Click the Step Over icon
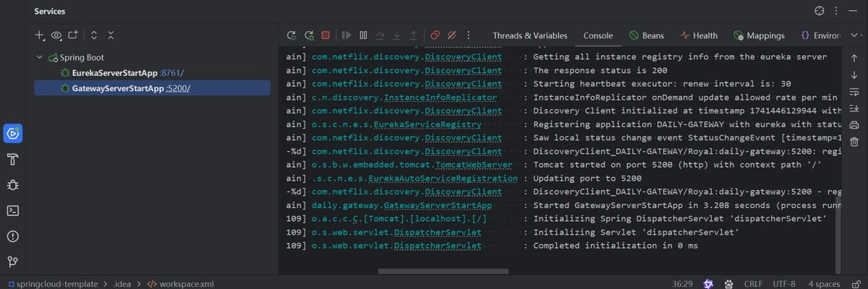 380,35
